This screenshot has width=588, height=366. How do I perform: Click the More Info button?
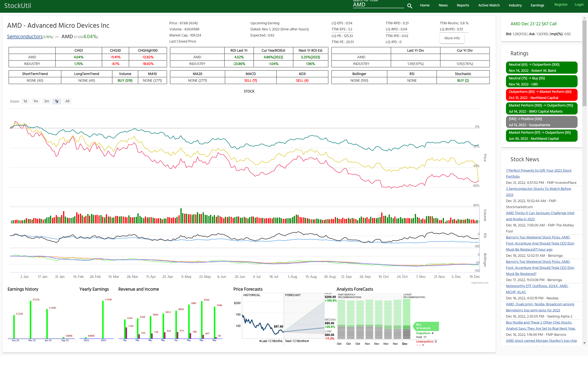(x=452, y=38)
